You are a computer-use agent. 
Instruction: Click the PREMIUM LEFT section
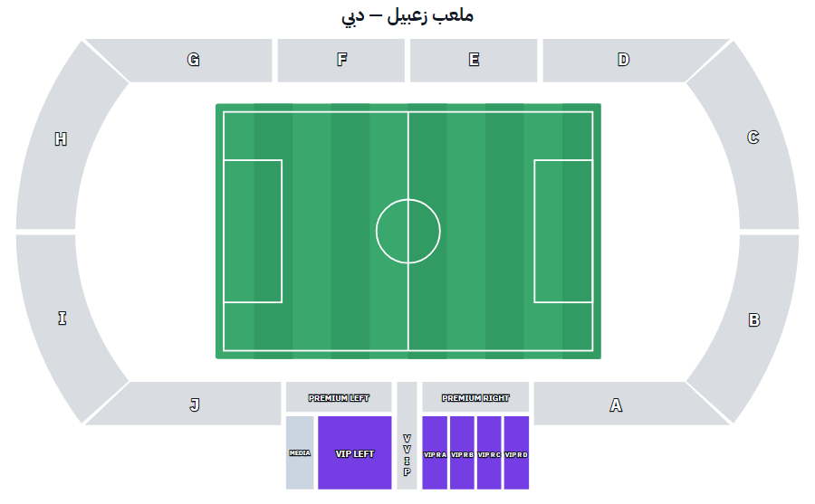click(339, 397)
